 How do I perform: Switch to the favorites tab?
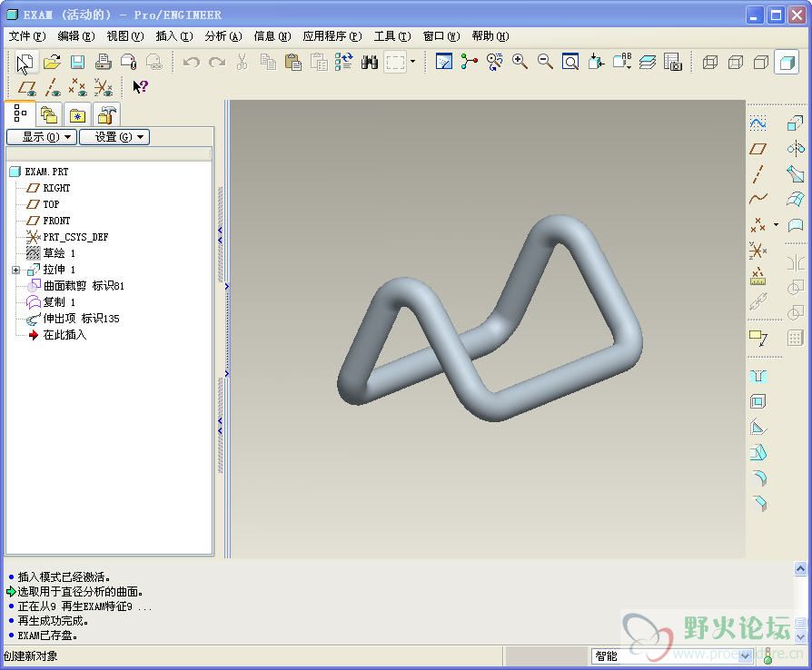(78, 113)
